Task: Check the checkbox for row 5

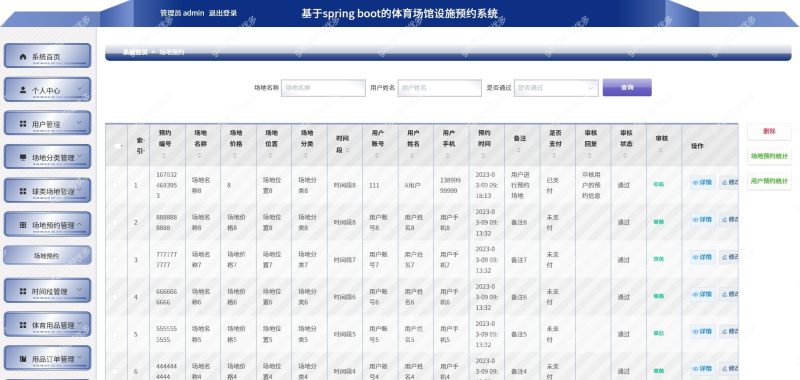Action: click(x=115, y=334)
